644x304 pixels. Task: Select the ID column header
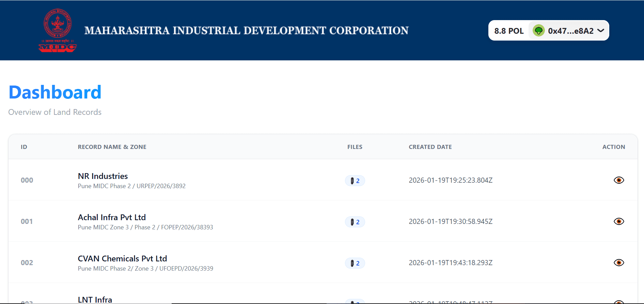click(x=24, y=147)
